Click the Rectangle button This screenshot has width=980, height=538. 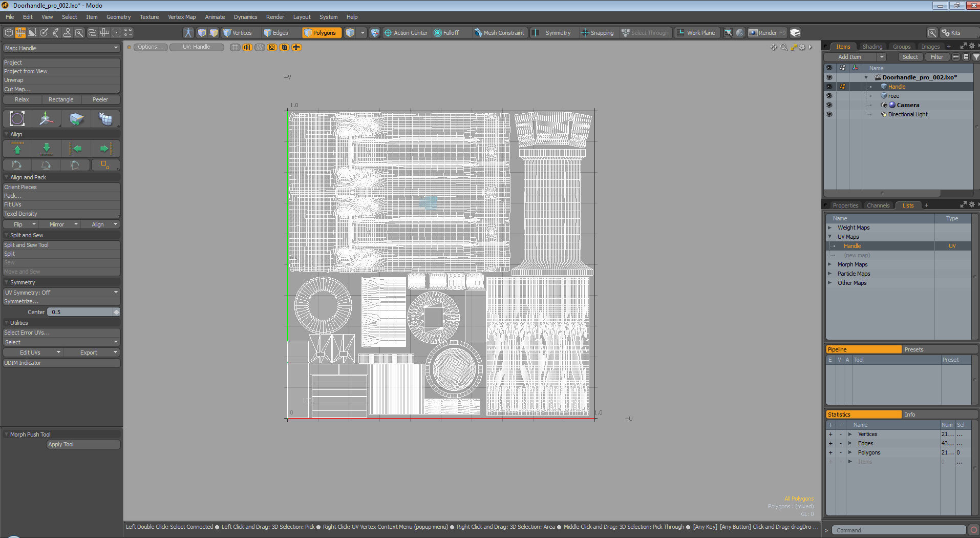[61, 99]
